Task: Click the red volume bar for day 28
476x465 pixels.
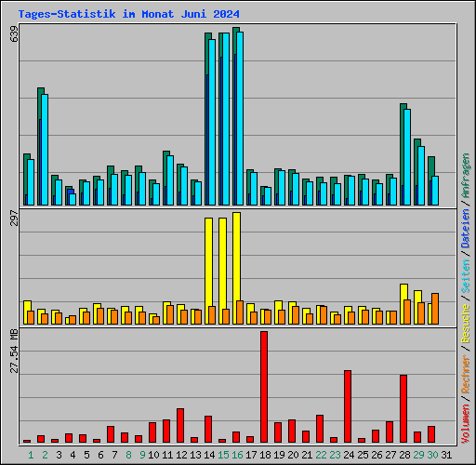Action: [403, 409]
